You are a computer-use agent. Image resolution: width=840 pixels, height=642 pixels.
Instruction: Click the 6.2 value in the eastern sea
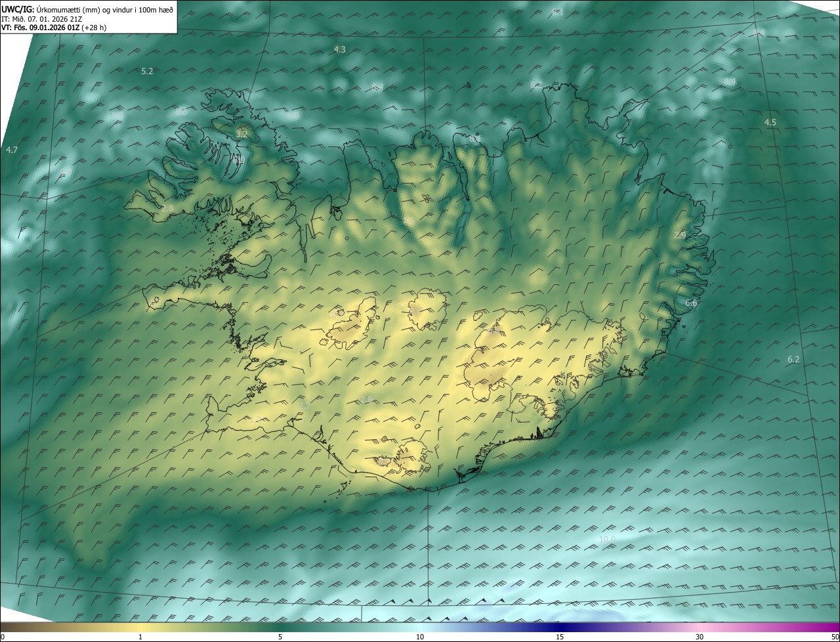pyautogui.click(x=793, y=360)
